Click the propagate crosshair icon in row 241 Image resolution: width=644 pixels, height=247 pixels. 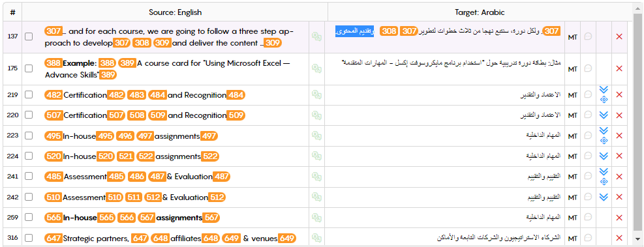(604, 182)
